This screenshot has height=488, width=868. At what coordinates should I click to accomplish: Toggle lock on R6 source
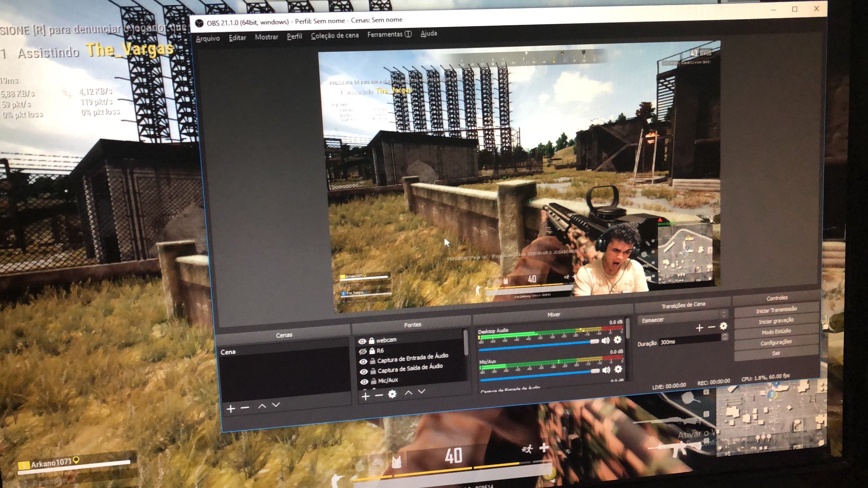pyautogui.click(x=372, y=351)
